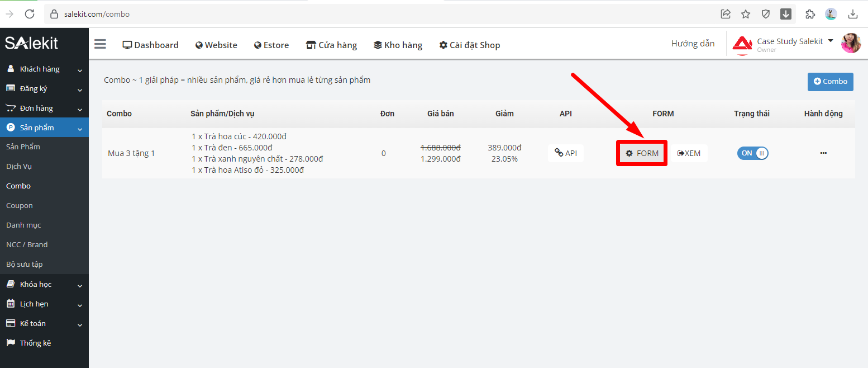Expand the Lịch hẹn sidebar menu
The image size is (868, 368).
(x=44, y=304)
